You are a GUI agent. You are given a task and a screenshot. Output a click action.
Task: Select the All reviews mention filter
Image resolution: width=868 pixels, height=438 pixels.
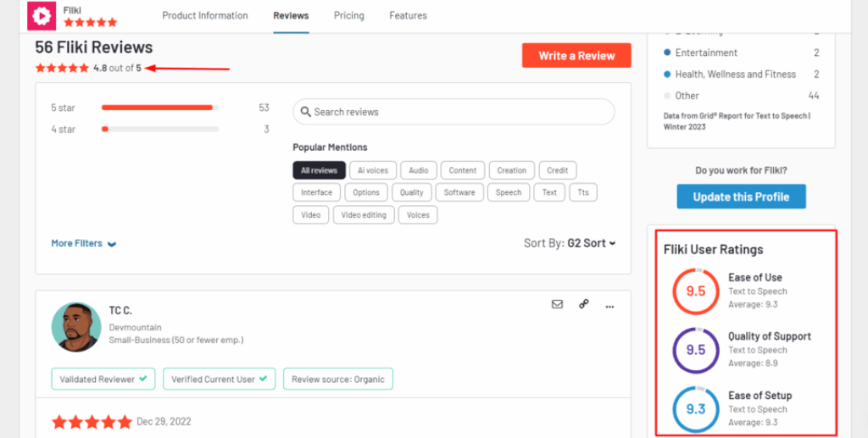point(319,170)
